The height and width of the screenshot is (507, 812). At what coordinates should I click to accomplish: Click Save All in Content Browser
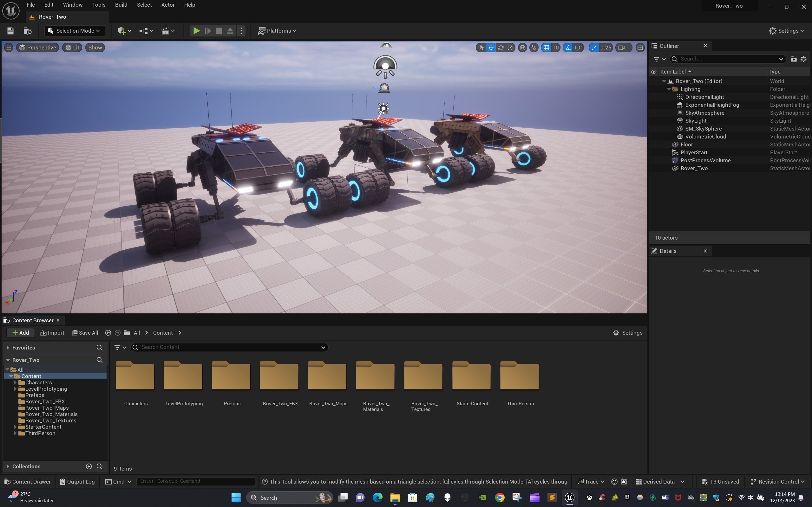[85, 333]
